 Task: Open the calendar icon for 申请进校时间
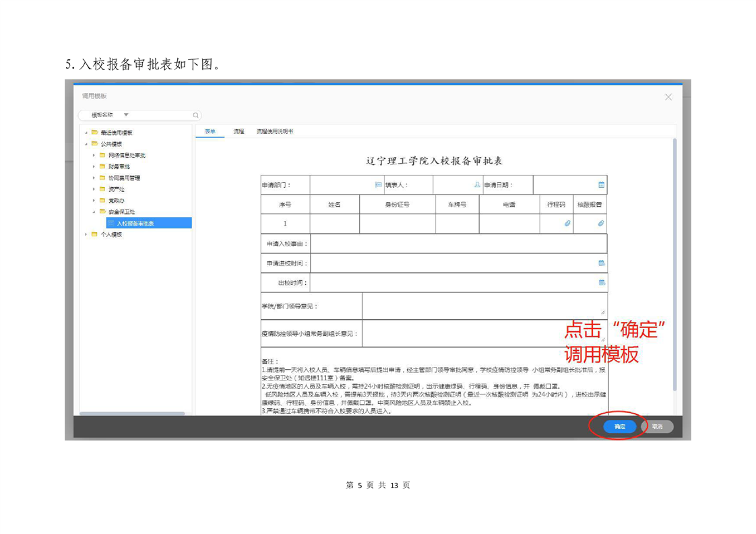tap(602, 263)
